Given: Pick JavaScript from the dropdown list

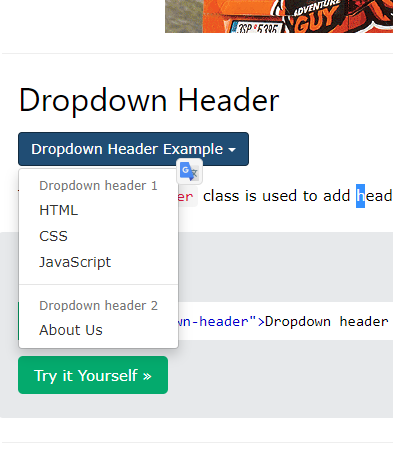Looking at the screenshot, I should [x=98, y=262].
